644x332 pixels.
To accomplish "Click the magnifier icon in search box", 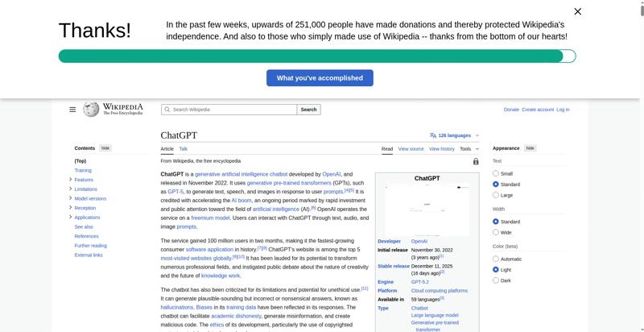I will (167, 110).
